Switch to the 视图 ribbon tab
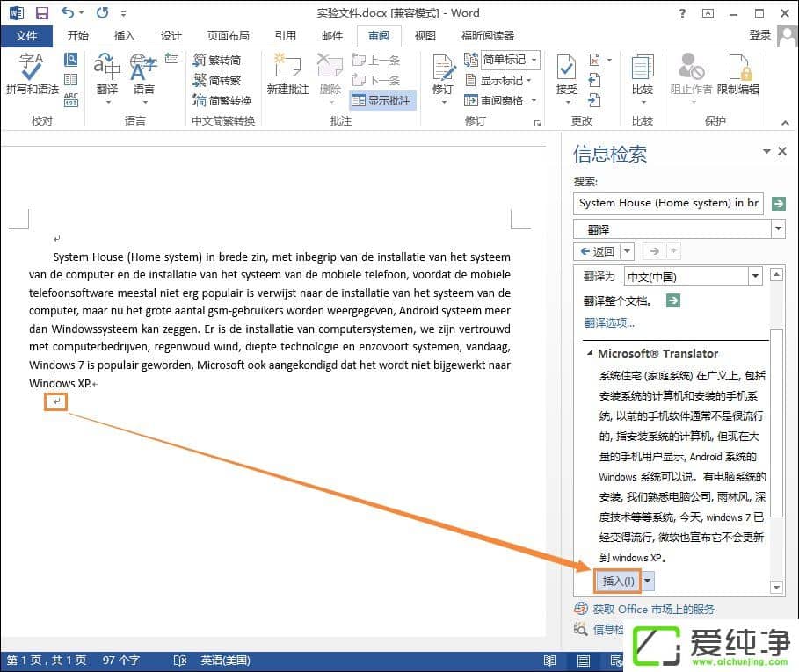Image resolution: width=799 pixels, height=672 pixels. [x=425, y=35]
